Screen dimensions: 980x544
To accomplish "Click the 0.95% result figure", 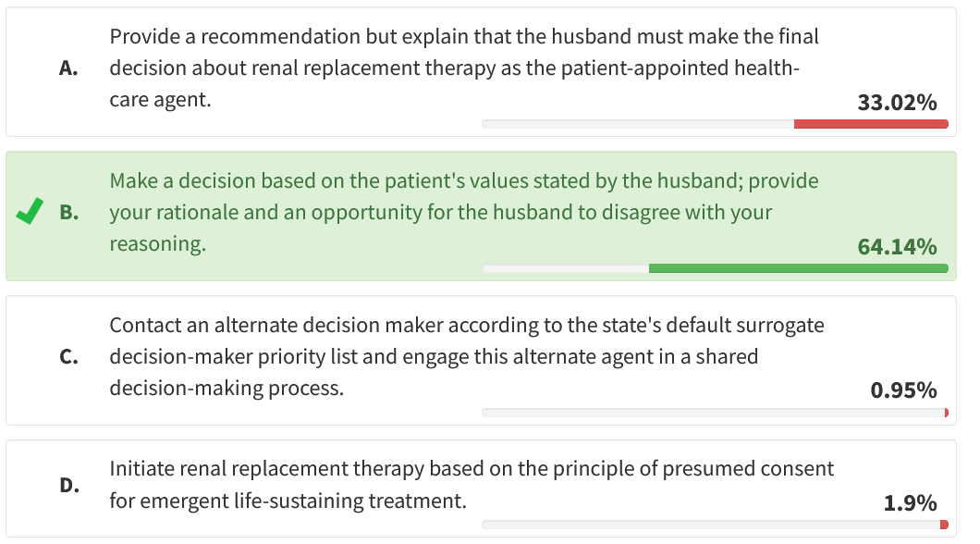I will click(903, 390).
